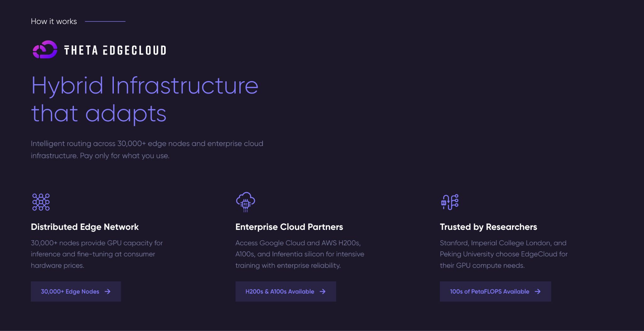Click the Enterprise Cloud AI chip icon
Screen dimensions: 644x331
tap(245, 202)
